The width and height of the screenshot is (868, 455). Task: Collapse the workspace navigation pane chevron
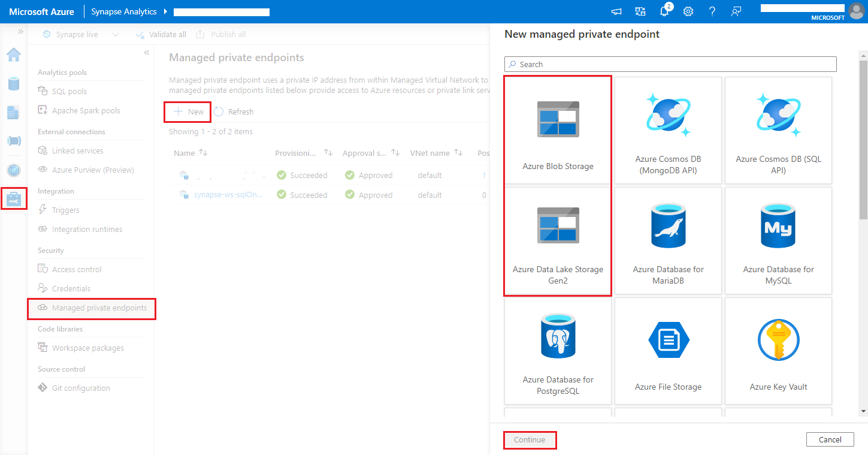click(146, 52)
